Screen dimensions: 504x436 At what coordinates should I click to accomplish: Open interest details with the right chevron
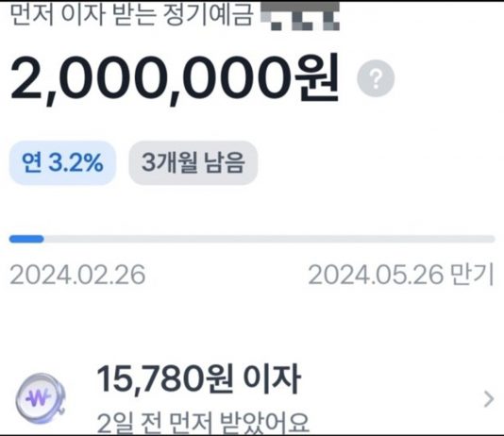(x=489, y=399)
